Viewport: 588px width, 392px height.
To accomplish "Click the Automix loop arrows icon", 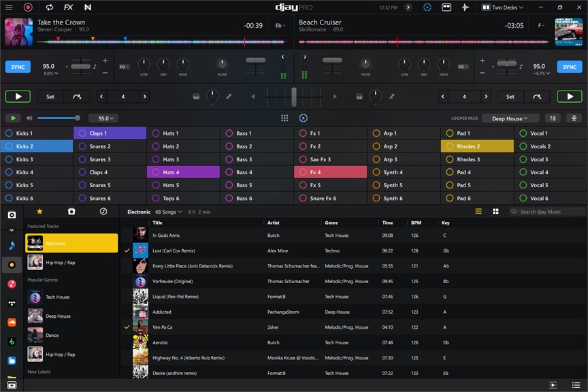I will [x=49, y=7].
